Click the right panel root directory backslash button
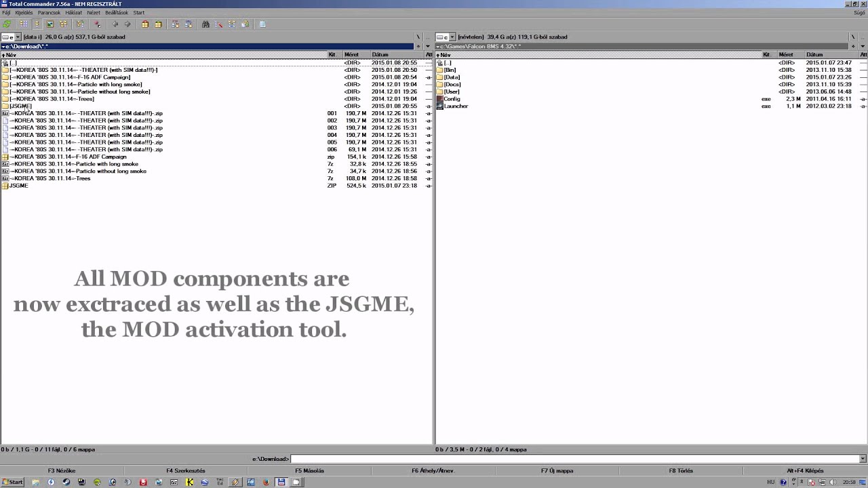 coord(853,37)
